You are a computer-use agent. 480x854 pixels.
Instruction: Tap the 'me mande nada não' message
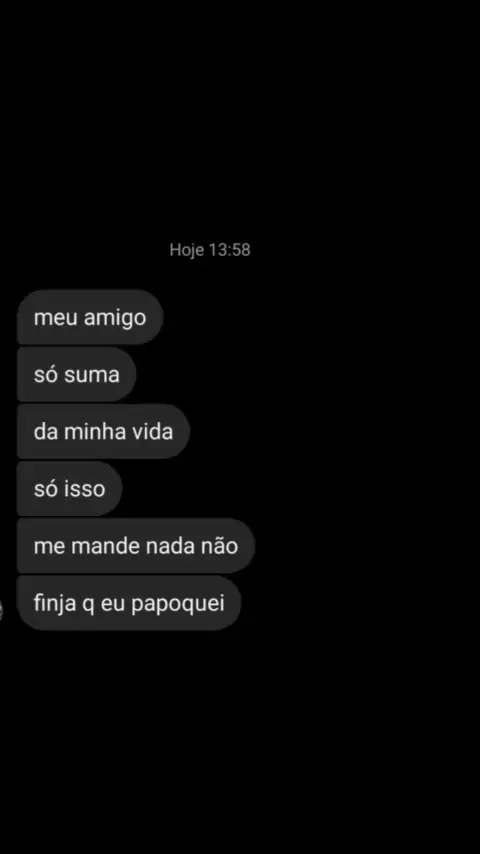[x=136, y=546]
